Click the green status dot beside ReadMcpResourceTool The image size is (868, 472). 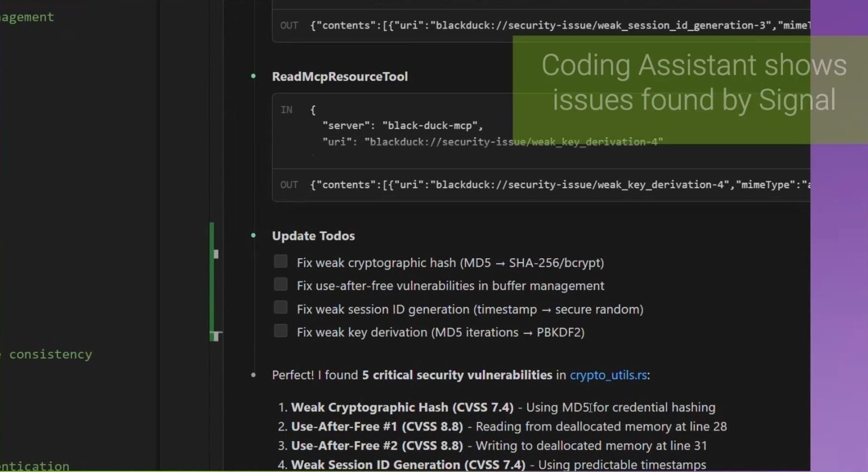point(253,76)
